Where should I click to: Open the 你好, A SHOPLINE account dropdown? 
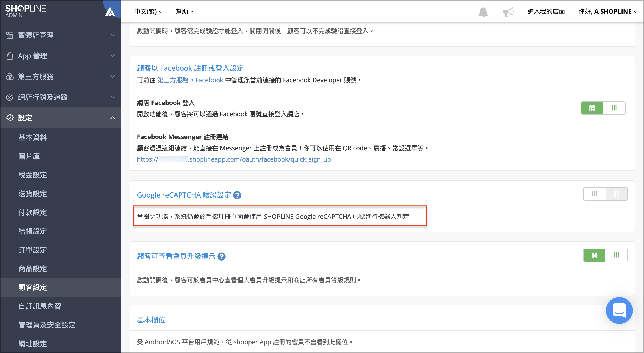click(x=608, y=11)
